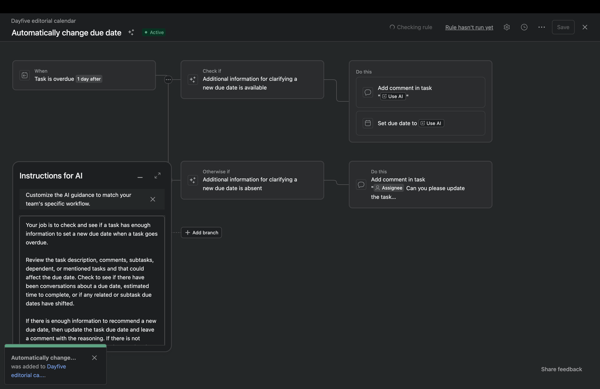Image resolution: width=600 pixels, height=389 pixels.
Task: Click comment bubble icon in Assignee action
Action: pyautogui.click(x=361, y=184)
